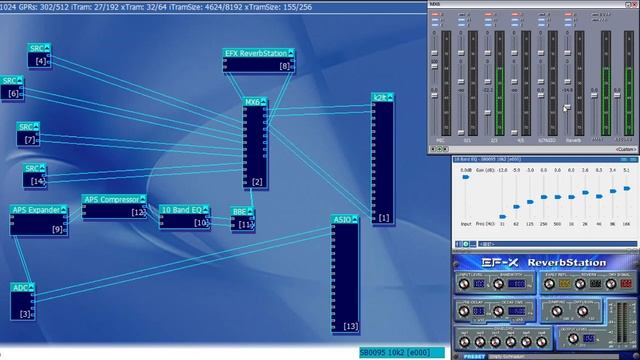Turn the Bandwidth knob in ReverbStation

pos(498,284)
